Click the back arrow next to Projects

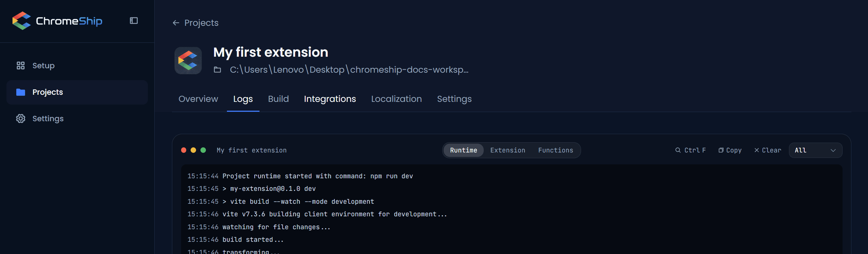pyautogui.click(x=176, y=23)
